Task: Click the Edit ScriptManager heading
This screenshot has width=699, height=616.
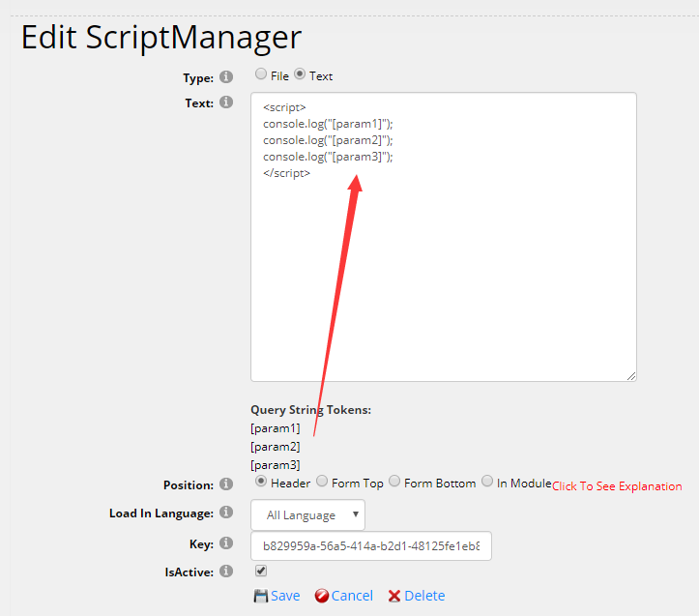Action: (161, 38)
